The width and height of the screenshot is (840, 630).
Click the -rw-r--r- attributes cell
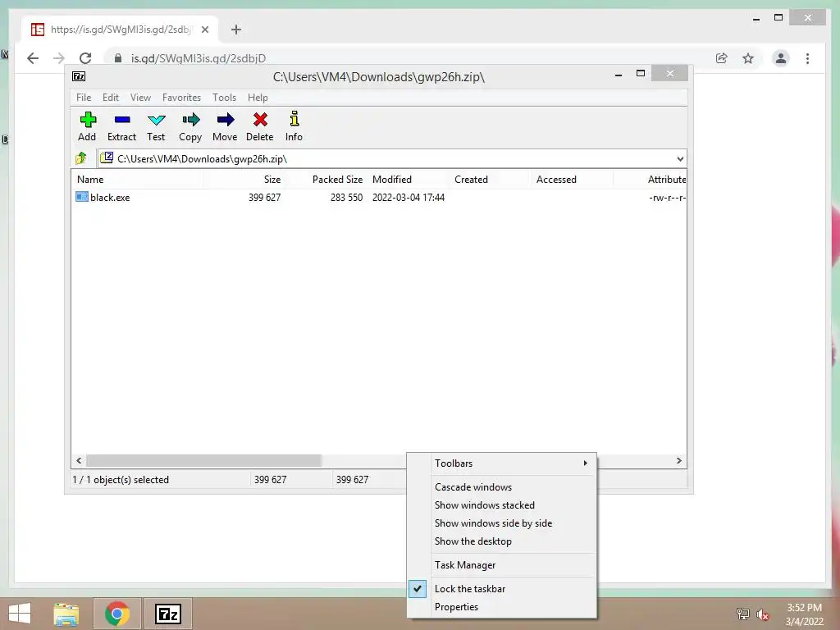pos(667,197)
